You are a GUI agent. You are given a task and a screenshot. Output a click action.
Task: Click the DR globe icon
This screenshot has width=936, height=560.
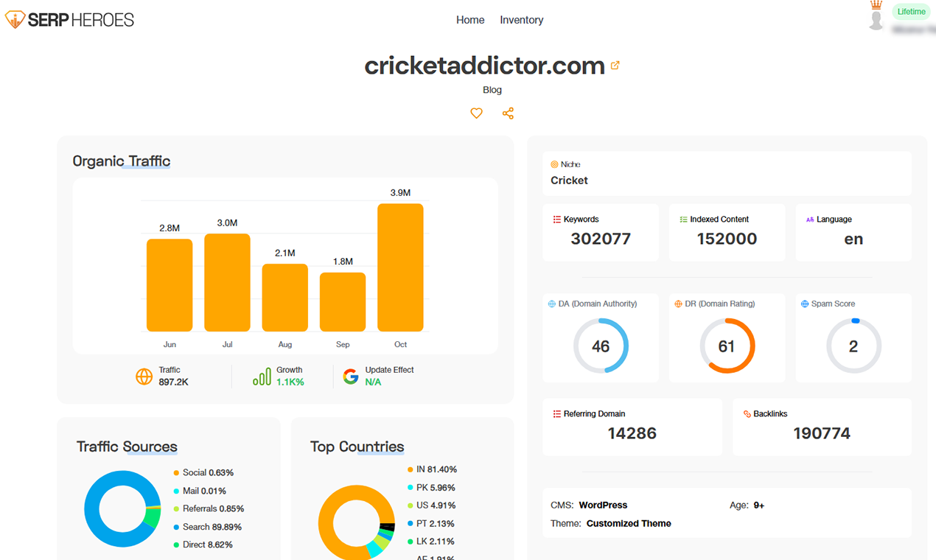click(679, 304)
